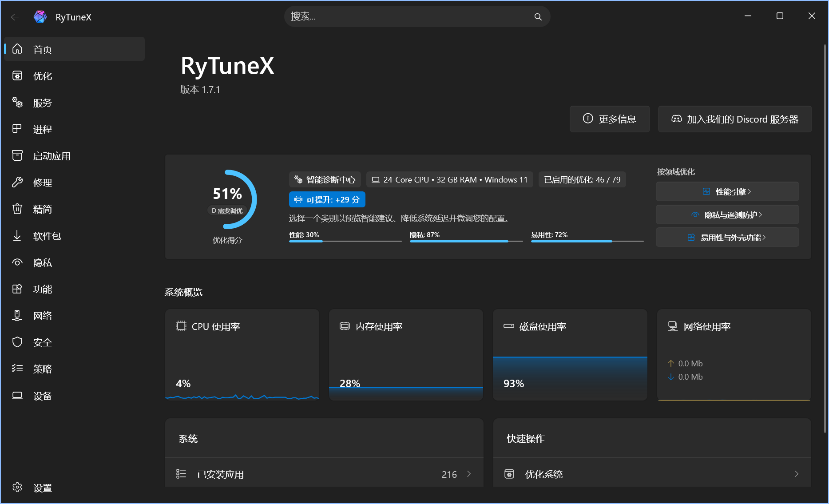The width and height of the screenshot is (829, 504).
Task: Click the 可提升: +29 分 badge
Action: (327, 199)
